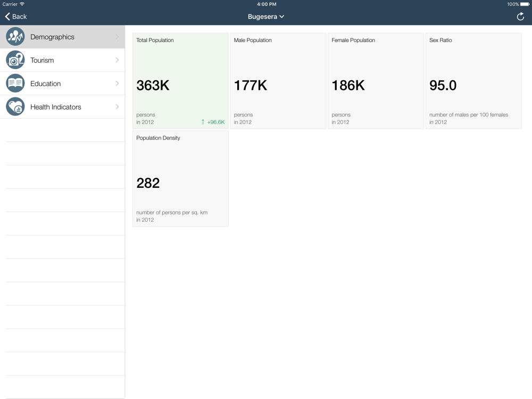The height and width of the screenshot is (399, 532).
Task: Go back using the Back button
Action: tap(16, 16)
